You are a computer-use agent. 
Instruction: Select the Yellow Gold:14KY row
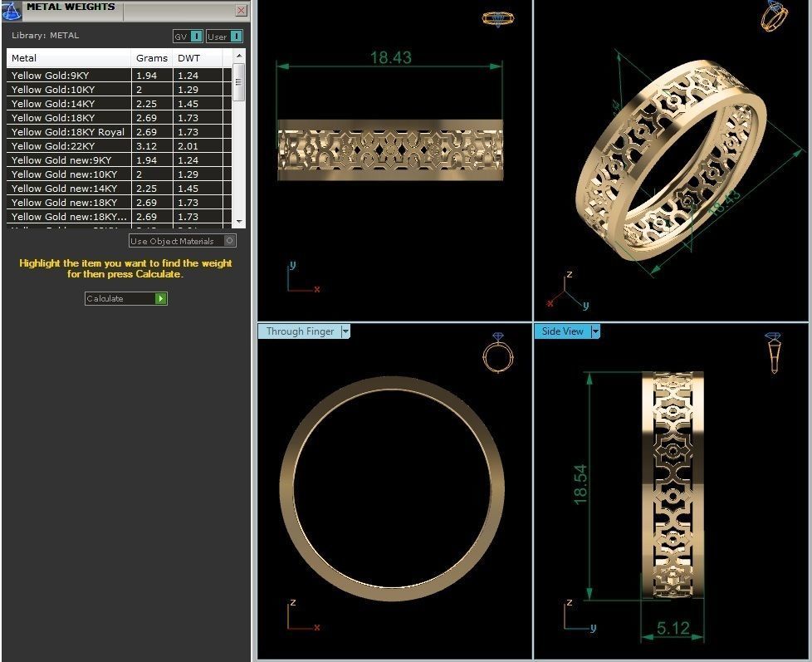(x=119, y=104)
